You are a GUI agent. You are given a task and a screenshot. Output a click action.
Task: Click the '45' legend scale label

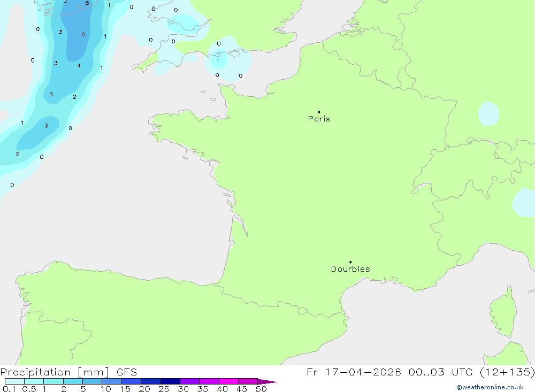tap(242, 389)
